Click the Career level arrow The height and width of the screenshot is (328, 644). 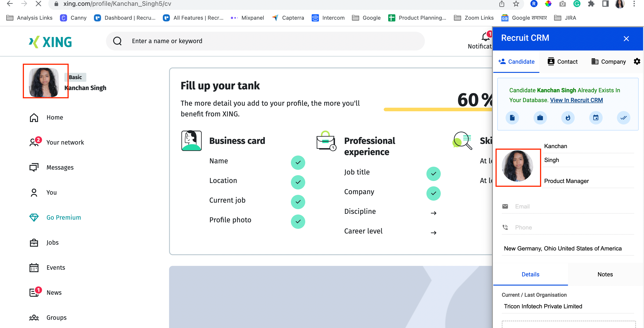[434, 233]
